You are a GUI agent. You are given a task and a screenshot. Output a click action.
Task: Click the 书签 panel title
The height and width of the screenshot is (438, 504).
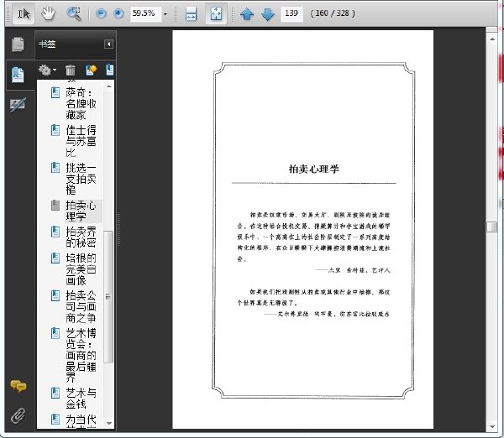(47, 44)
